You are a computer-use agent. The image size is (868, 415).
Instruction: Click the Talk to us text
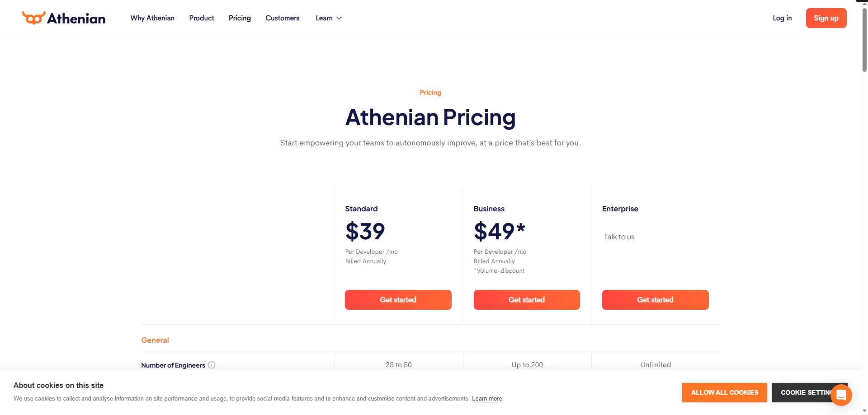(619, 237)
